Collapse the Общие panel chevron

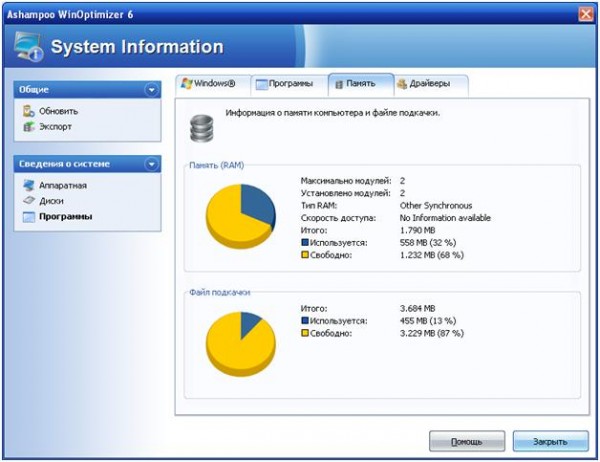(152, 90)
